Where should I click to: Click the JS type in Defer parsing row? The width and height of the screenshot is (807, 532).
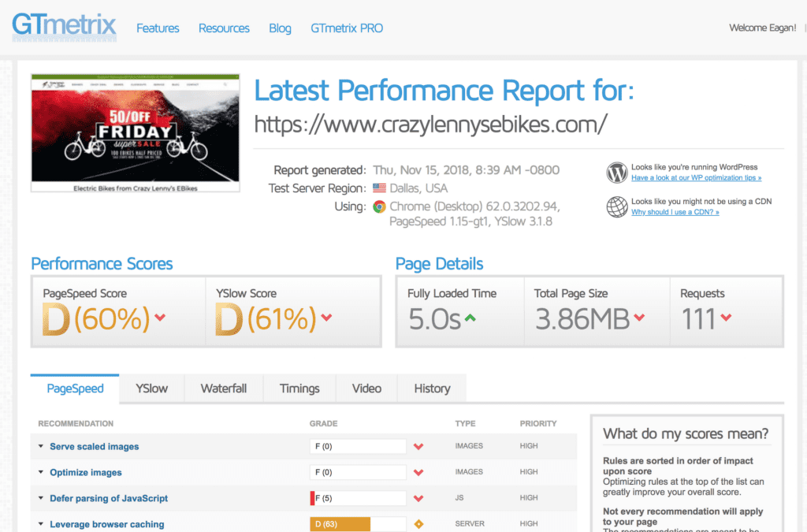click(459, 498)
